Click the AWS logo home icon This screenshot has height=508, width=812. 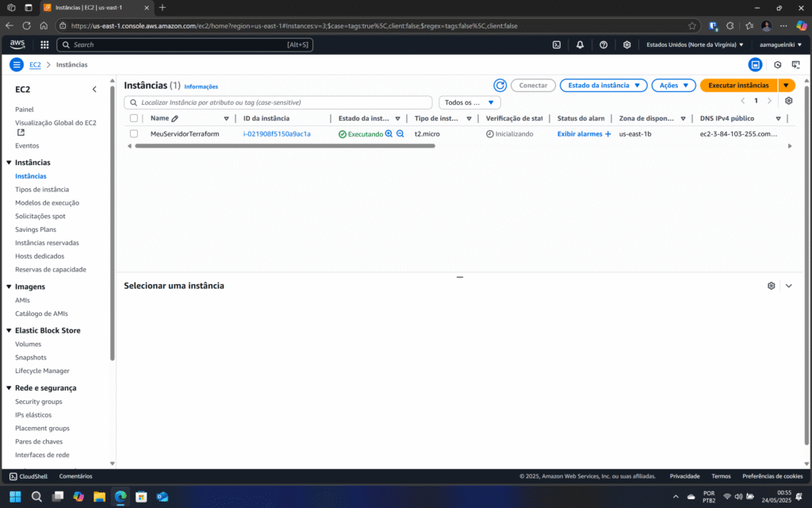[17, 44]
